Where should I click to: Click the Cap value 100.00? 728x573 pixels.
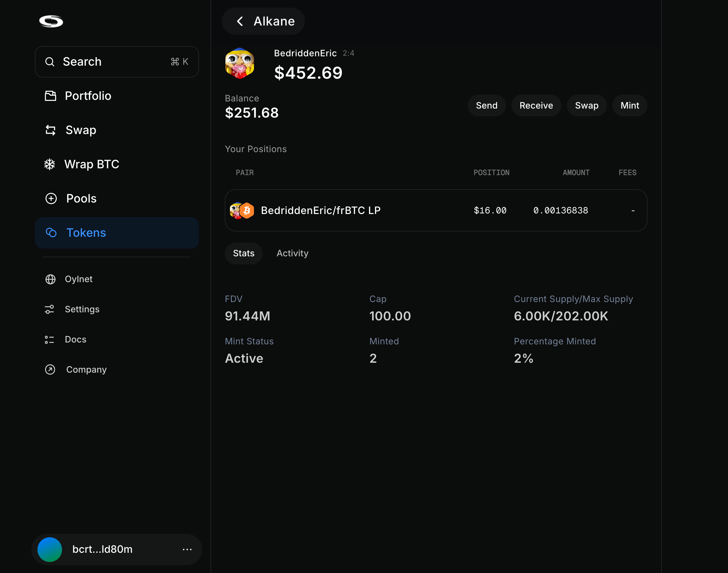[x=390, y=316]
